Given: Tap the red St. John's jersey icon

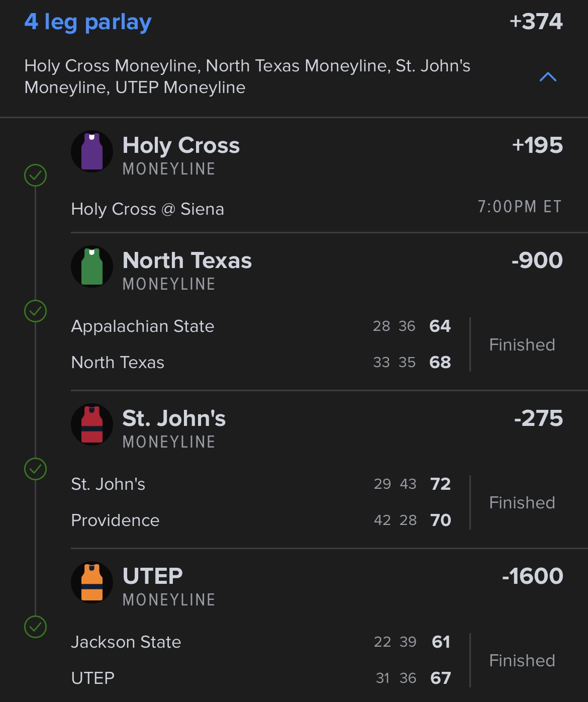Looking at the screenshot, I should pos(92,424).
